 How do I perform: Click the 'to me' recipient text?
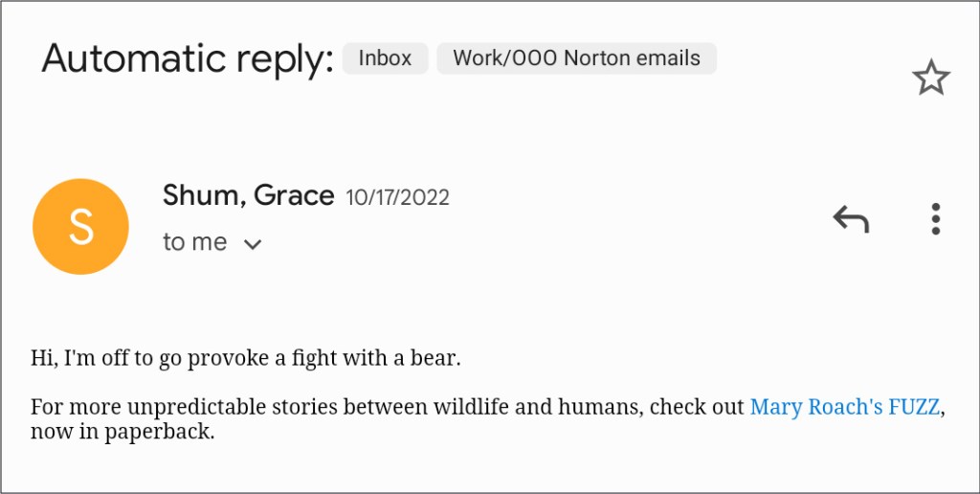click(x=195, y=243)
